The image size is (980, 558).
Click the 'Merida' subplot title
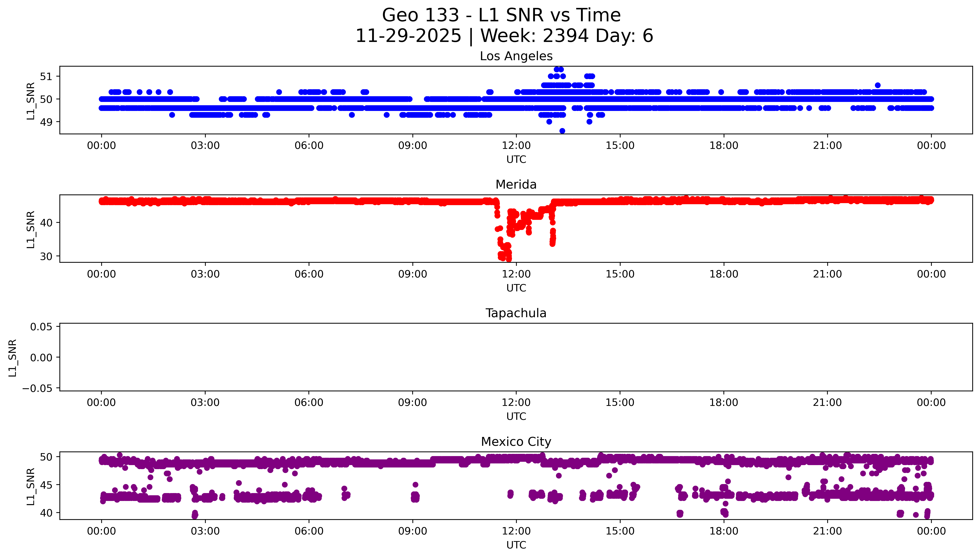516,185
